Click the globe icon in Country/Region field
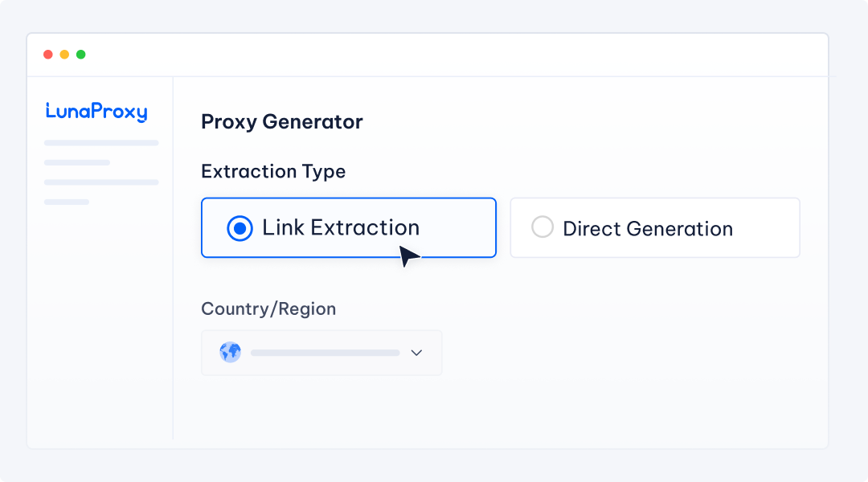 coord(231,353)
